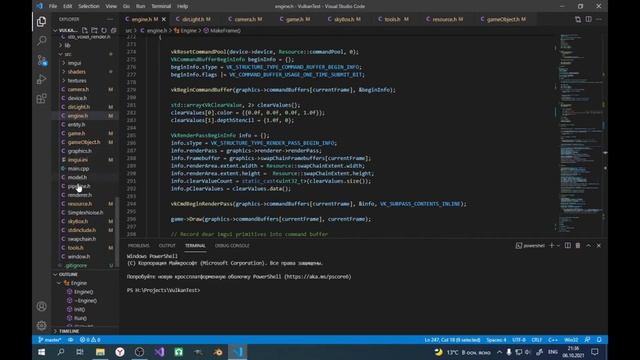Open the Run and Debug view
The width and height of the screenshot is (640, 360).
[x=42, y=79]
